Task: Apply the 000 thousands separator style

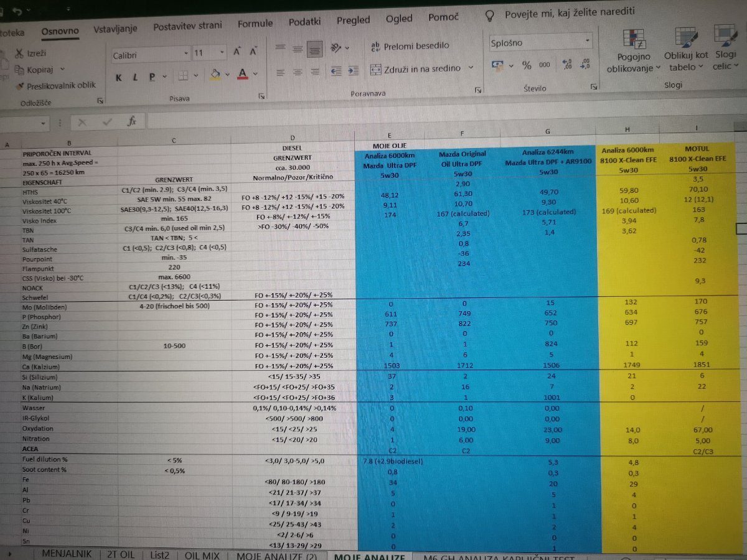Action: click(x=545, y=65)
